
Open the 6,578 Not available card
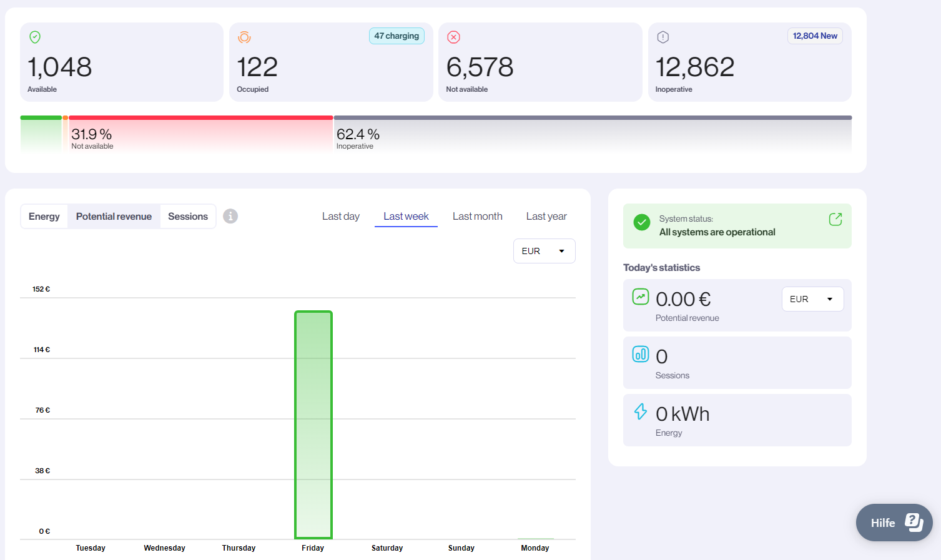540,62
